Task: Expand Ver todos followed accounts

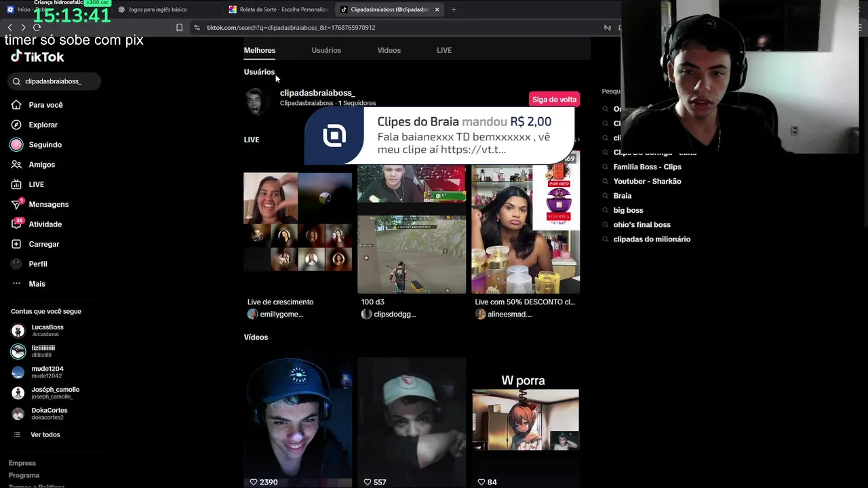Action: coord(45,434)
